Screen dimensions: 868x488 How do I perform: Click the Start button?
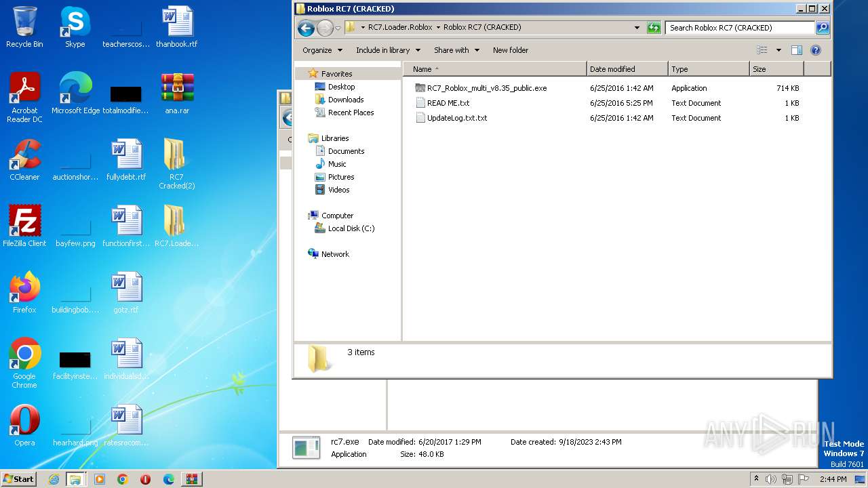tap(19, 479)
